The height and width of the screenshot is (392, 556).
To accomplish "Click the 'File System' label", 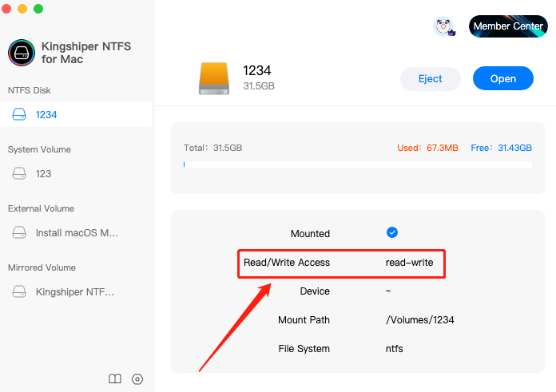I will [304, 349].
